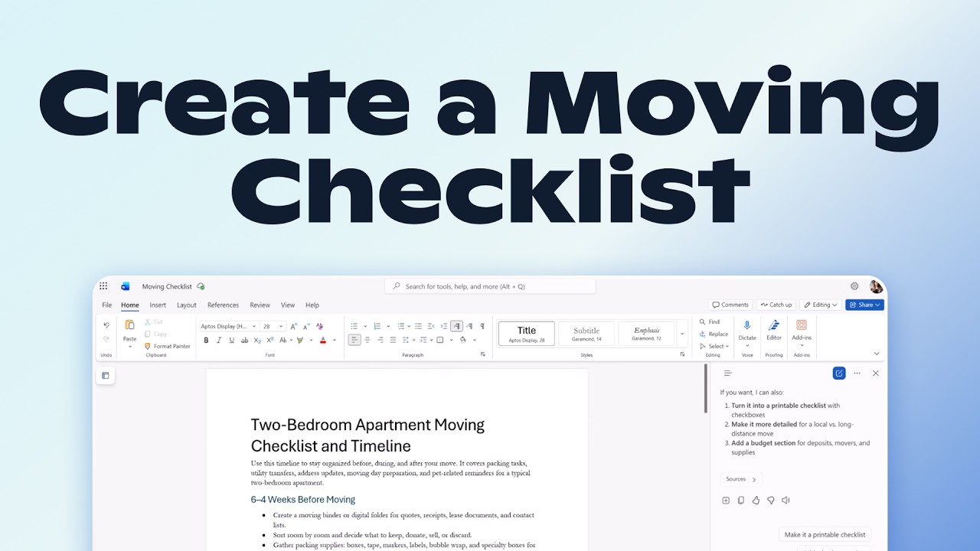Toggle Align Right
Image resolution: width=980 pixels, height=551 pixels.
tap(381, 340)
